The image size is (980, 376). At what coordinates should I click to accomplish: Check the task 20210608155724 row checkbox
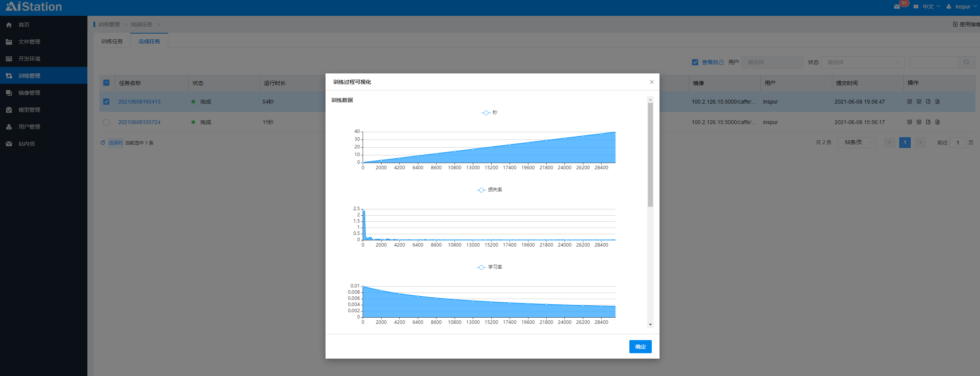(x=106, y=122)
